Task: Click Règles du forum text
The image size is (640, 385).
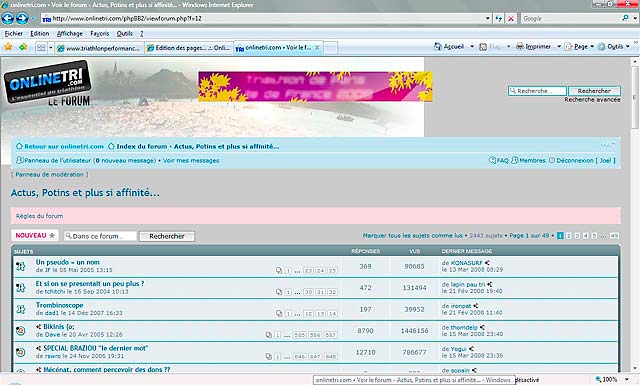Action: tap(40, 216)
